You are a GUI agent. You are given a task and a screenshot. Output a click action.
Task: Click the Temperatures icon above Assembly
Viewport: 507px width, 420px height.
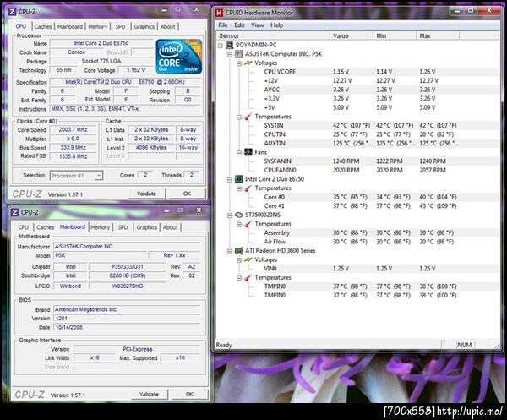point(248,224)
